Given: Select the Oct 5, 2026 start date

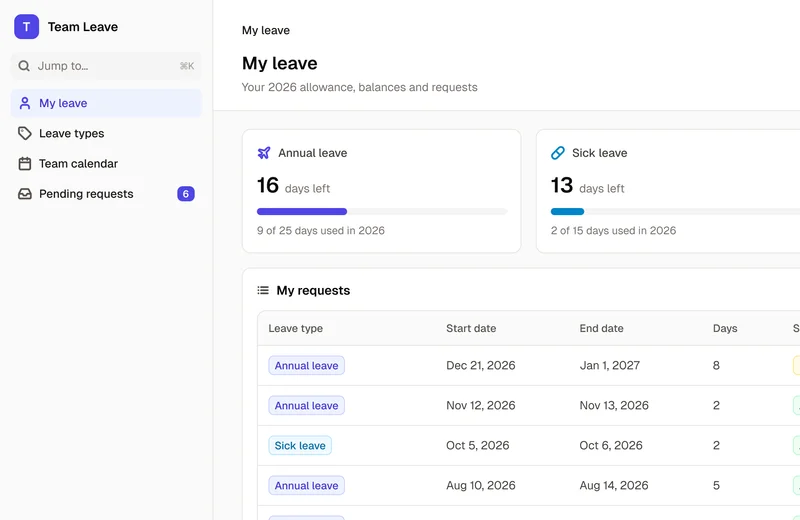Looking at the screenshot, I should (x=478, y=445).
